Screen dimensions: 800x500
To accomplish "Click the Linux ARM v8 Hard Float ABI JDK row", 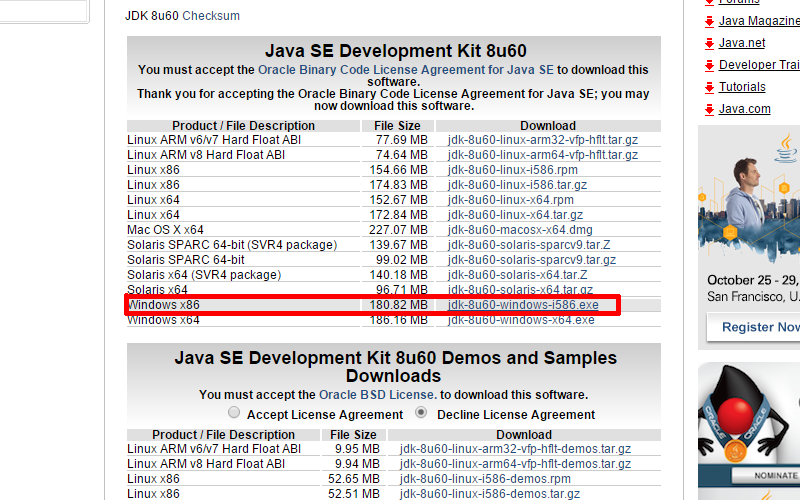I will coord(394,155).
